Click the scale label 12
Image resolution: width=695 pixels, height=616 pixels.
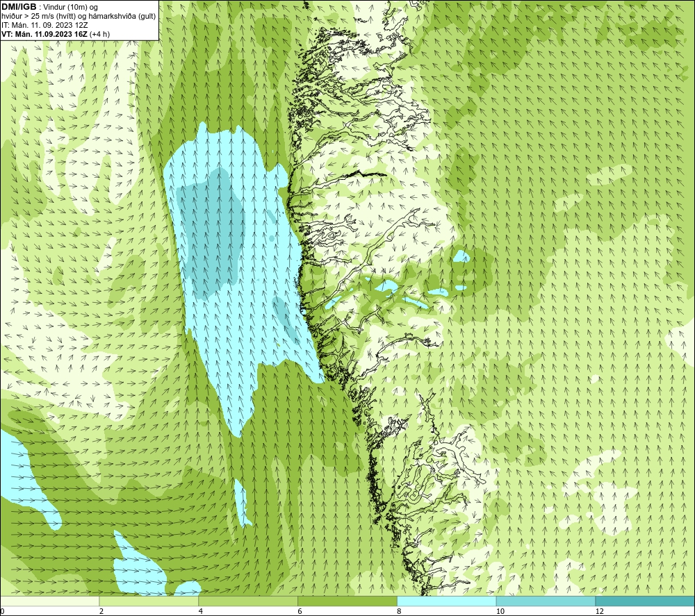tap(600, 612)
